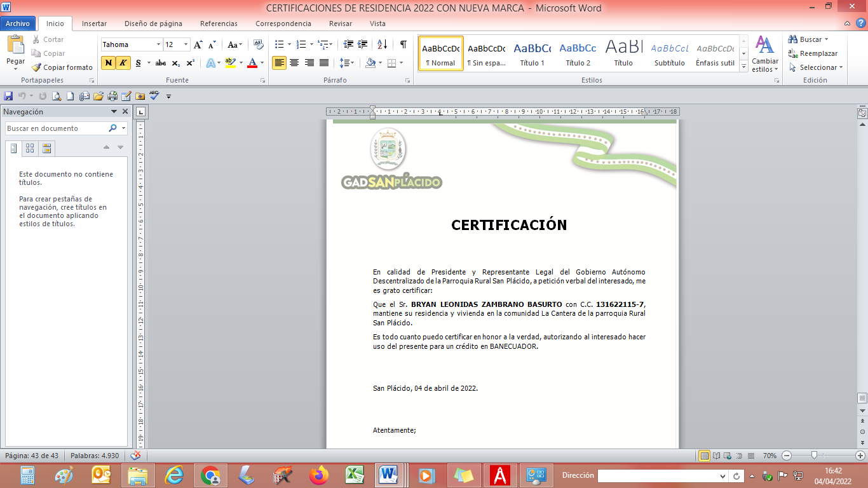Apply the Título 1 style

click(x=532, y=54)
